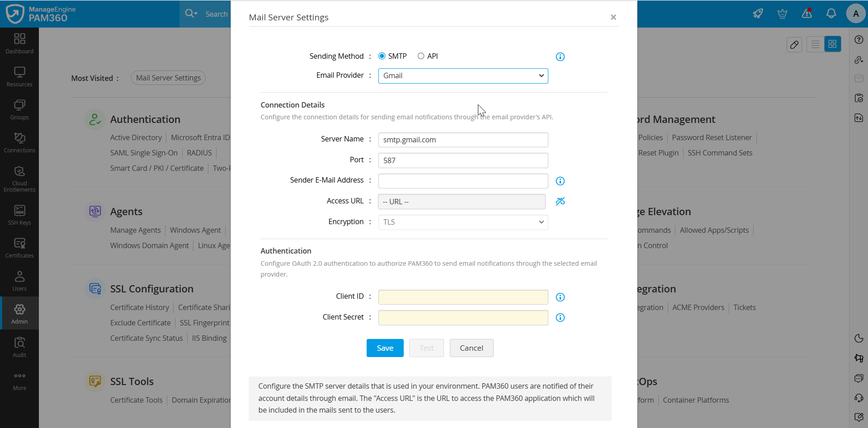
Task: Click the Cancel button
Action: 472,348
